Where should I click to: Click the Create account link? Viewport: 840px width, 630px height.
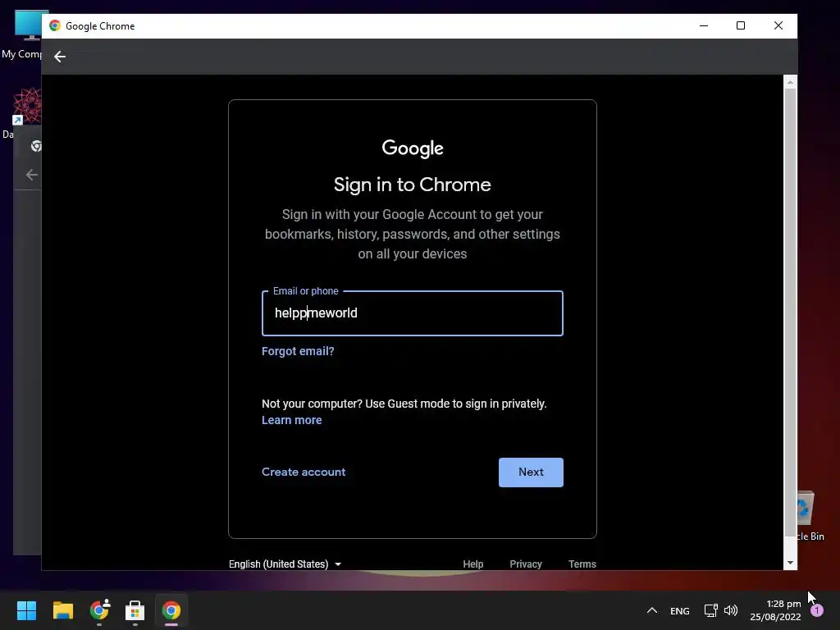coord(304,472)
